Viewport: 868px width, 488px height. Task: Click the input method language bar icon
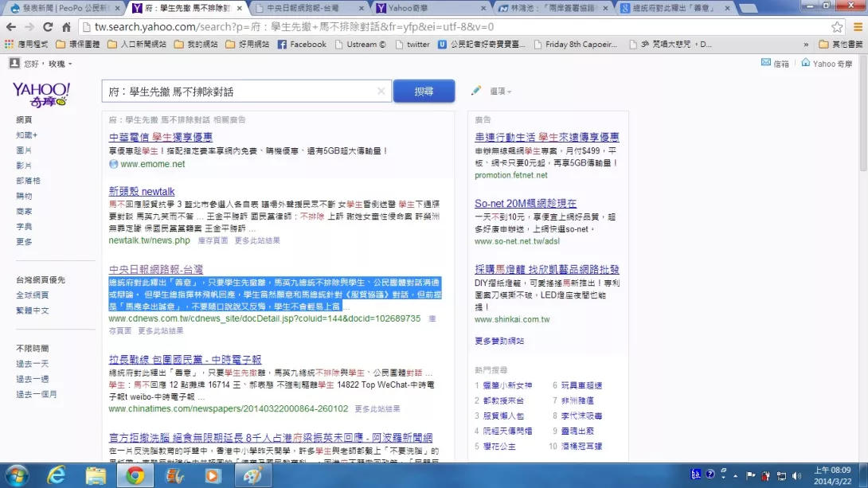pyautogui.click(x=696, y=474)
